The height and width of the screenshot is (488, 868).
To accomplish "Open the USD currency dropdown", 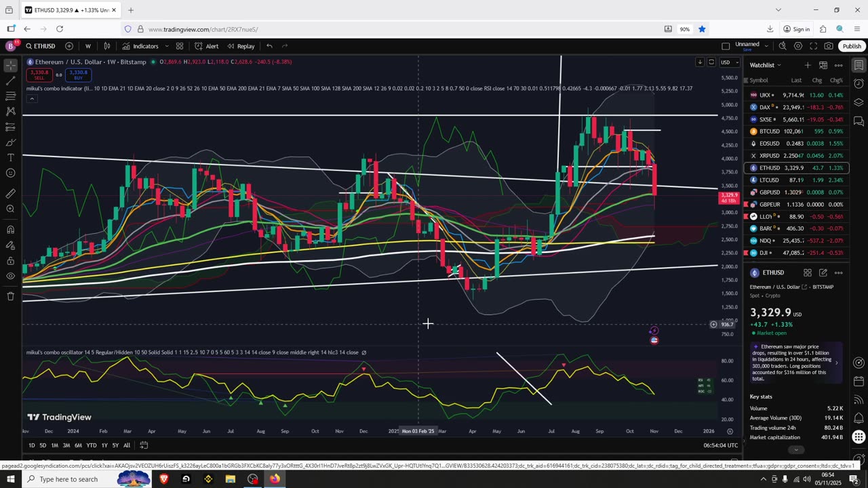I will (x=729, y=62).
